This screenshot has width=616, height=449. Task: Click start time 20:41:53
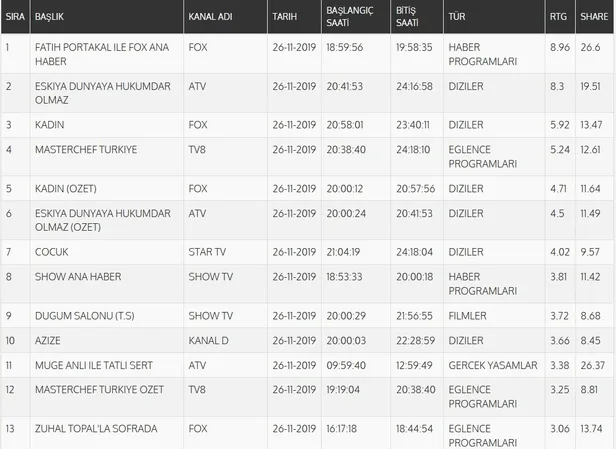(345, 86)
